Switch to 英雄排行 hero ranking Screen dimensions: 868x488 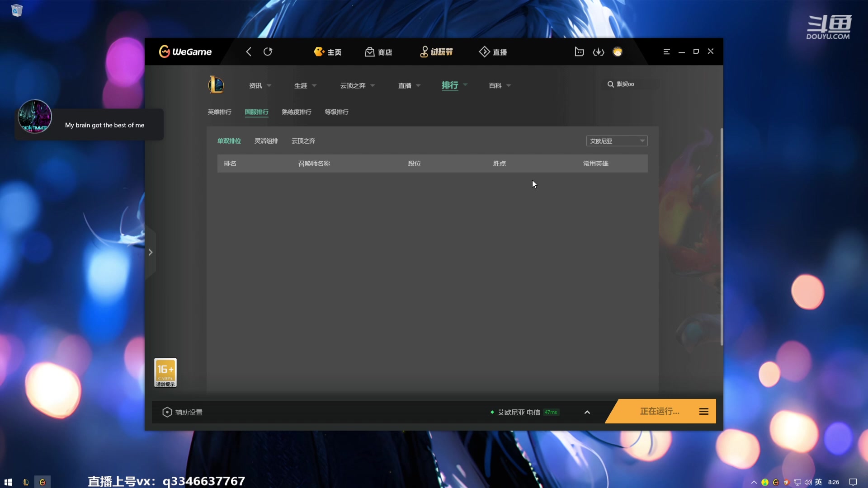pos(219,112)
